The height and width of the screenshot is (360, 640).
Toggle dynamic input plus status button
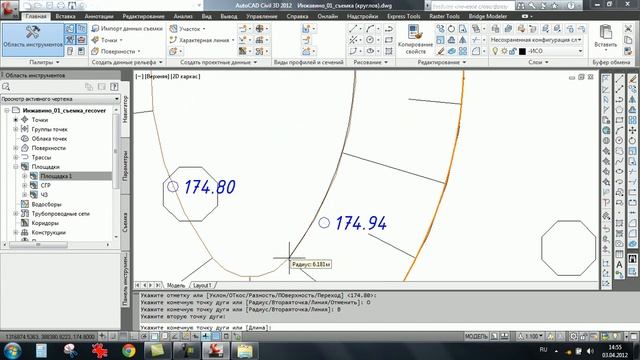click(205, 336)
